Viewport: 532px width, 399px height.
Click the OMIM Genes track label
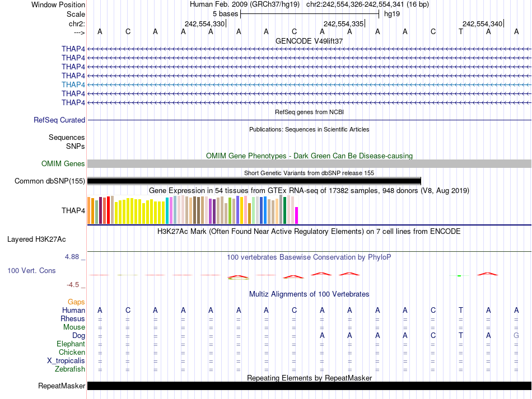[x=63, y=164]
